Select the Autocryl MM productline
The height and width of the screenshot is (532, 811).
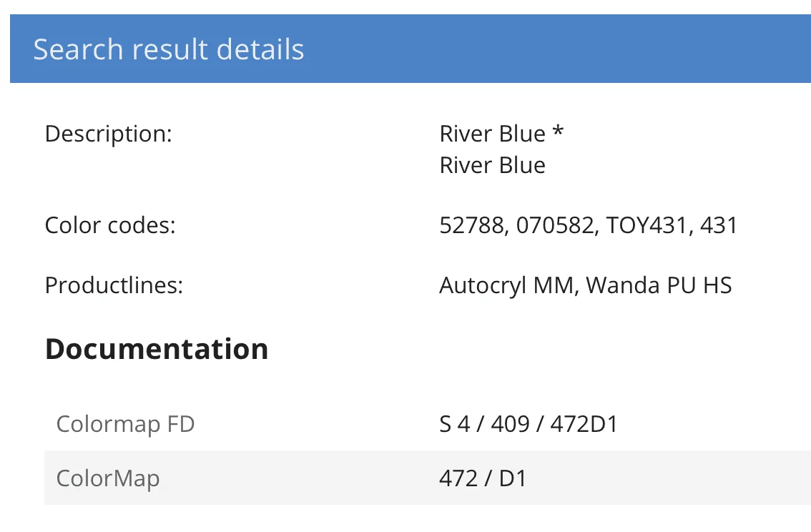[x=508, y=285]
